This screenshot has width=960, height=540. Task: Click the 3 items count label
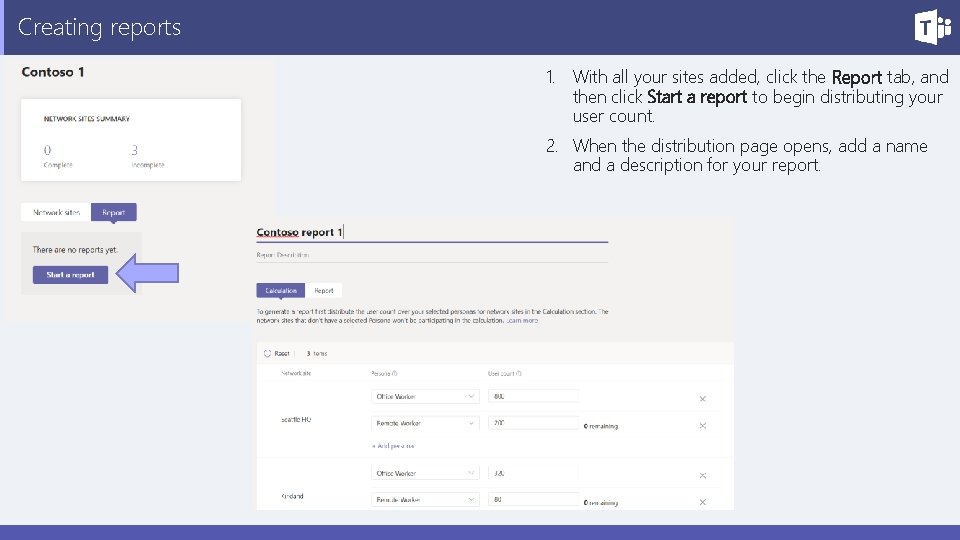317,353
